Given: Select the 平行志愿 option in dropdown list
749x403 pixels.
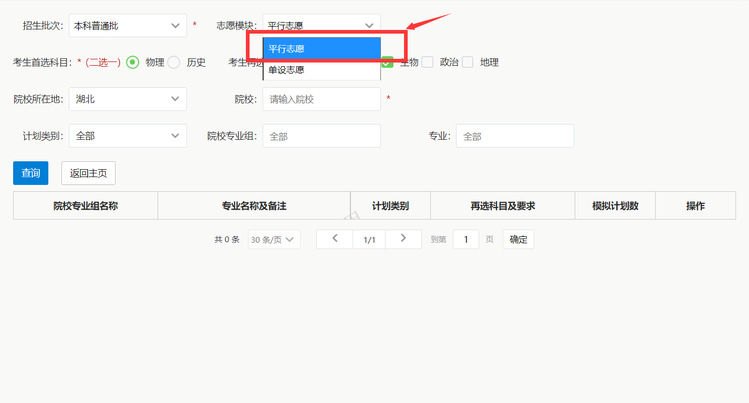Looking at the screenshot, I should click(321, 48).
